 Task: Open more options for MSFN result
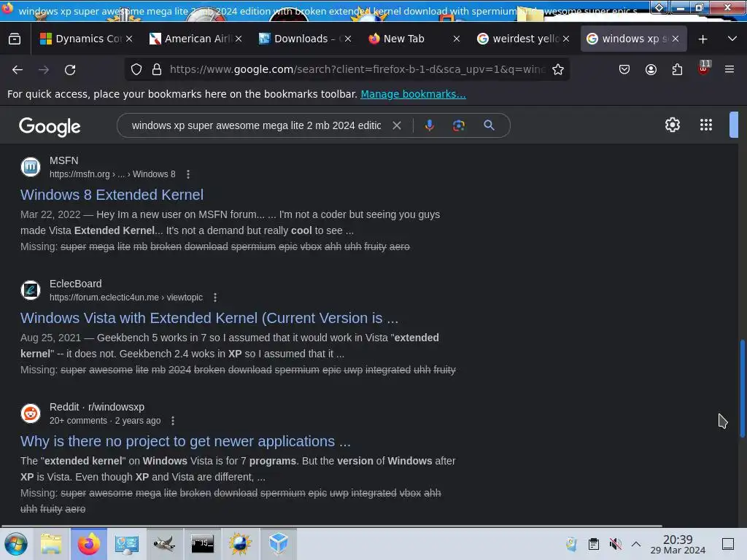click(188, 174)
